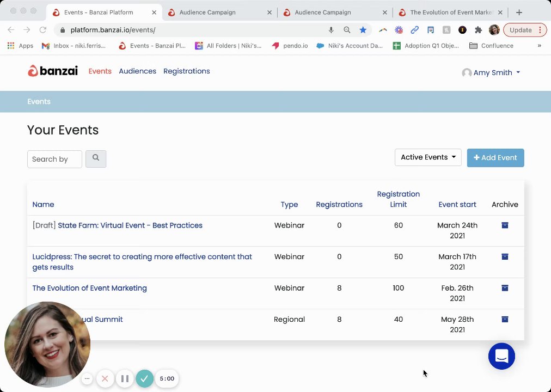Click the microphone icon in address bar
Image resolution: width=551 pixels, height=392 pixels.
coord(331,30)
